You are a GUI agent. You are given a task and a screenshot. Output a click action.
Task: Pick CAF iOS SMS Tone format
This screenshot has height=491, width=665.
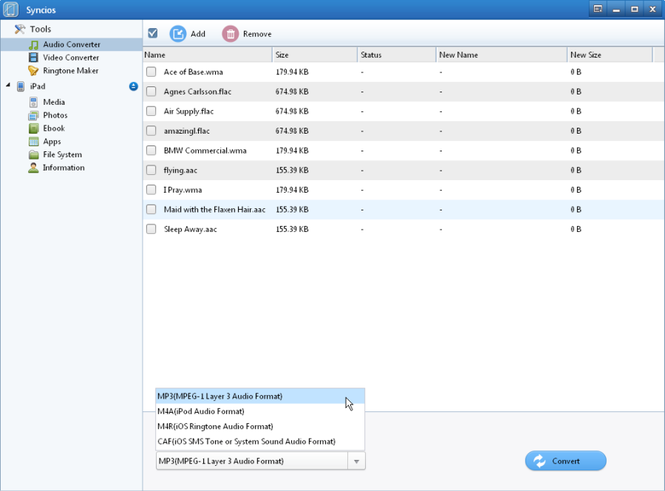pyautogui.click(x=246, y=441)
